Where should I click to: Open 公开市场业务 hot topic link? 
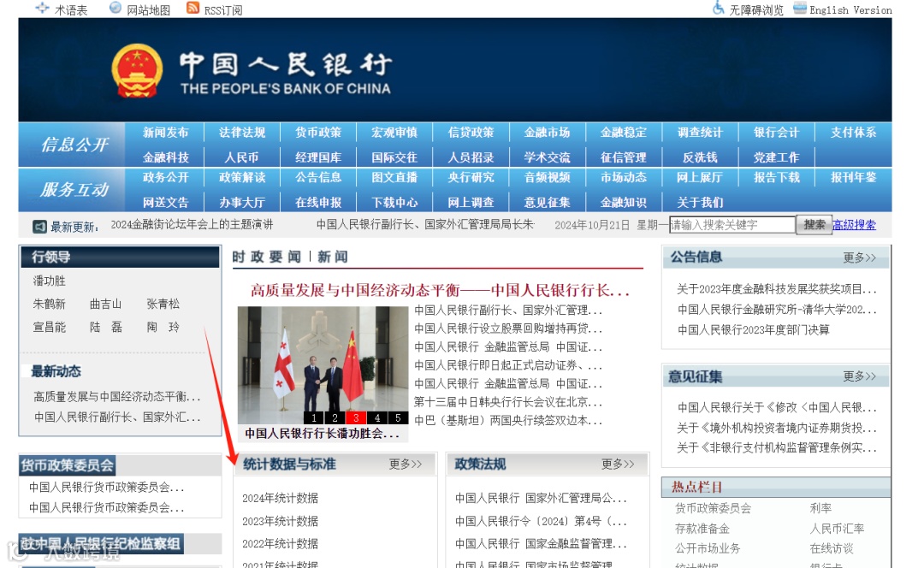pyautogui.click(x=708, y=548)
